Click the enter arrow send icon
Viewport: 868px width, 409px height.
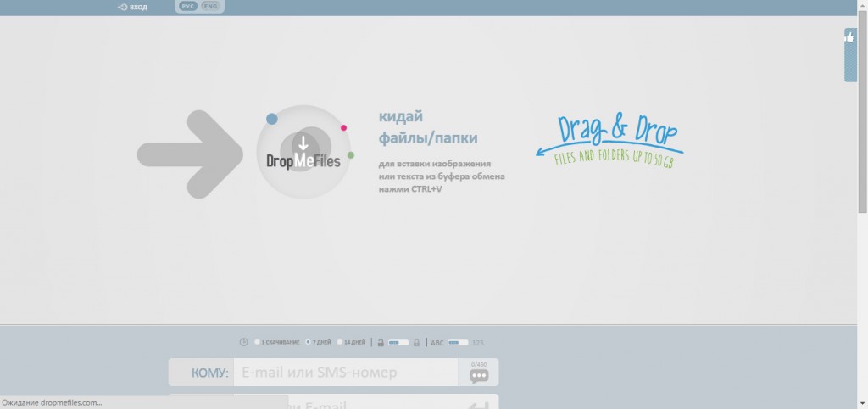tap(479, 405)
